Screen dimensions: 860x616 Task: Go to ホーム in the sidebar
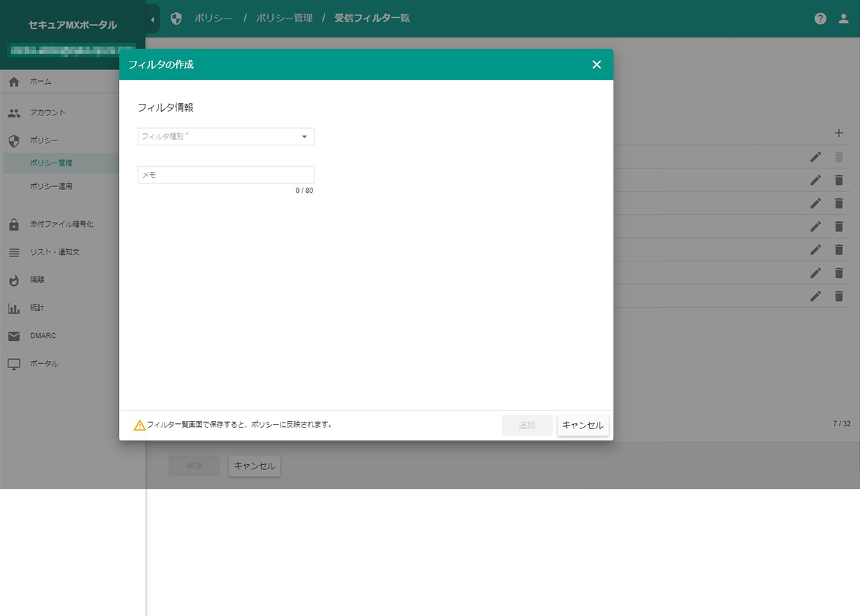pyautogui.click(x=41, y=82)
